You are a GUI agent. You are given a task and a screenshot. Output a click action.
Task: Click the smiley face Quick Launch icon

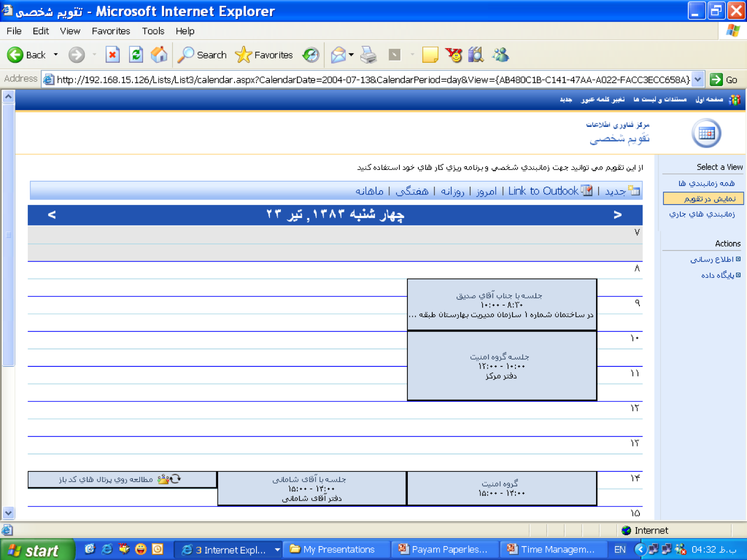coord(141,549)
